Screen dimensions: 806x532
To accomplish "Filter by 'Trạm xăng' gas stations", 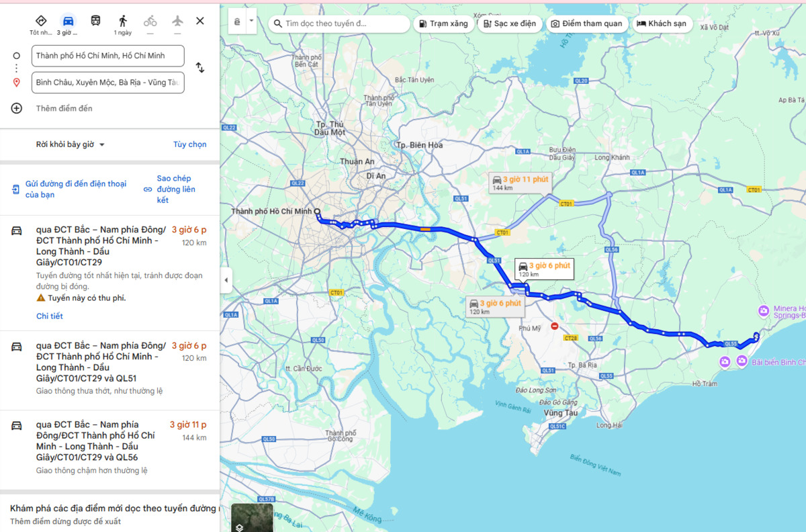I will point(443,24).
